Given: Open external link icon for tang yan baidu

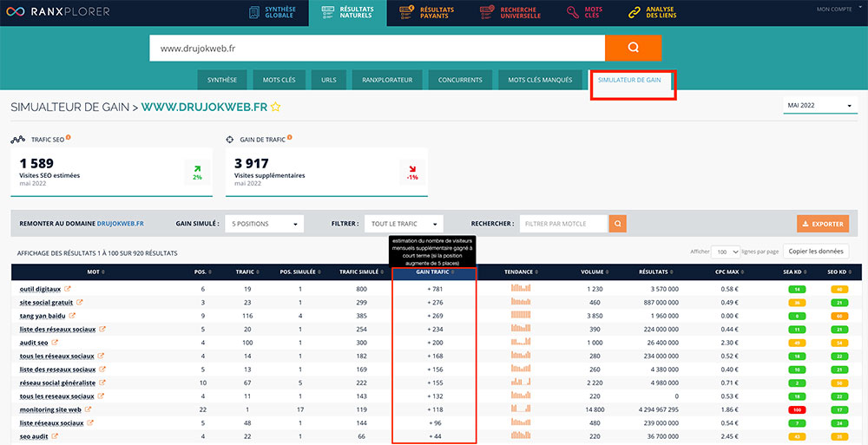Looking at the screenshot, I should pos(73,316).
